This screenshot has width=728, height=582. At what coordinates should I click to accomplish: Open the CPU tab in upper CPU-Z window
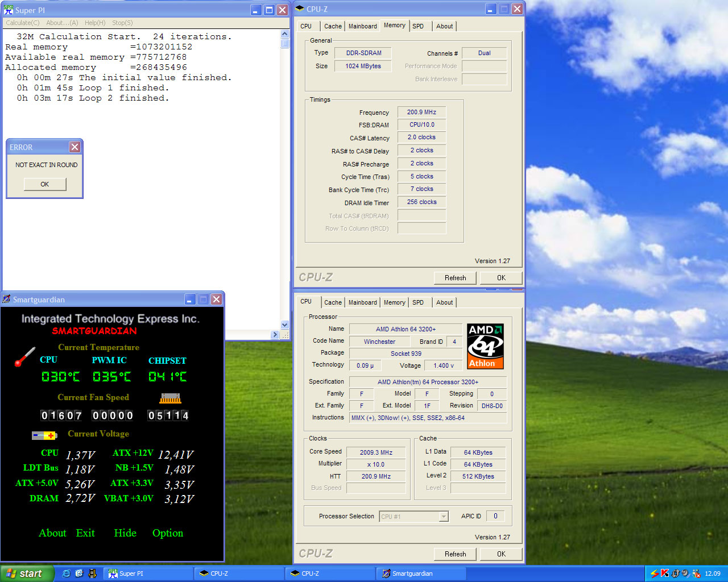click(x=306, y=26)
